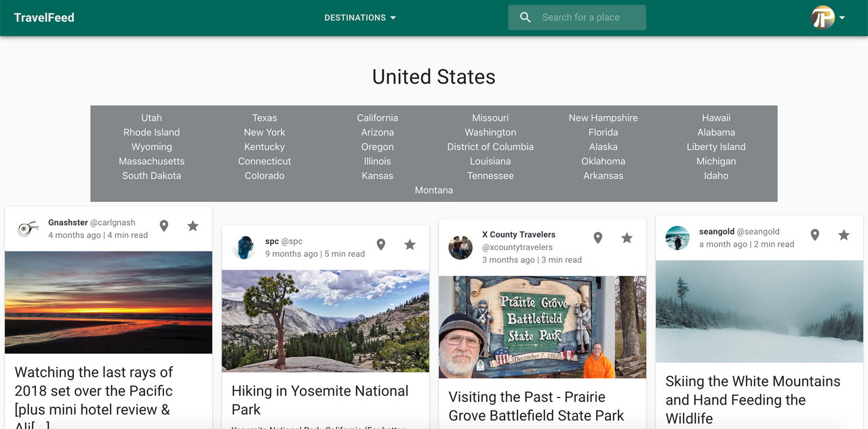Open Montana destination
The height and width of the screenshot is (429, 868).
(x=434, y=190)
